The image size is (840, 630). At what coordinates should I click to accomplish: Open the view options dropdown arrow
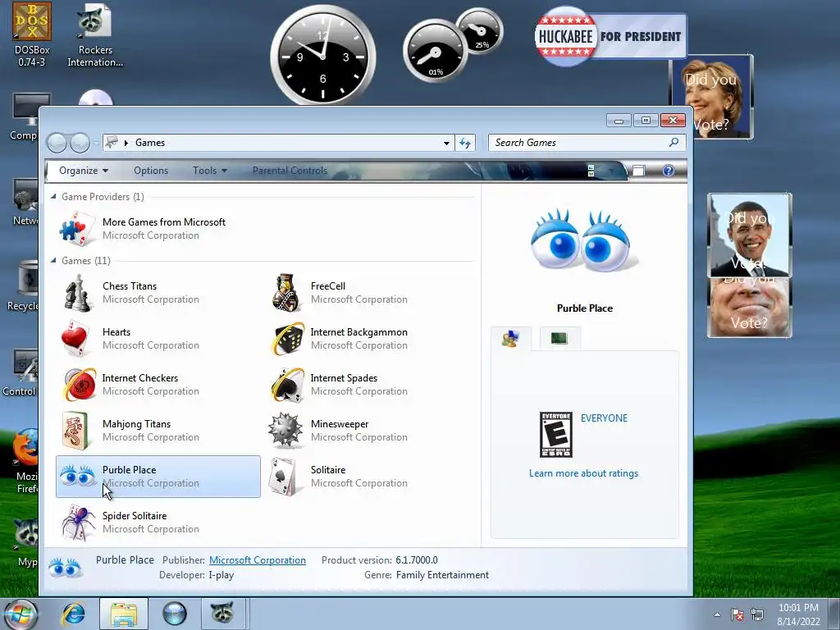(x=610, y=171)
